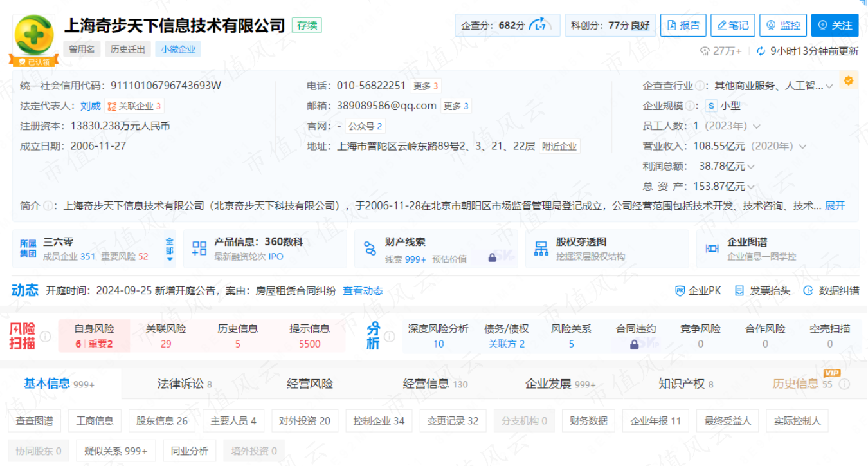Image resolution: width=868 pixels, height=466 pixels.
Task: Open the 企业图谱 enterprise map icon
Action: [712, 249]
